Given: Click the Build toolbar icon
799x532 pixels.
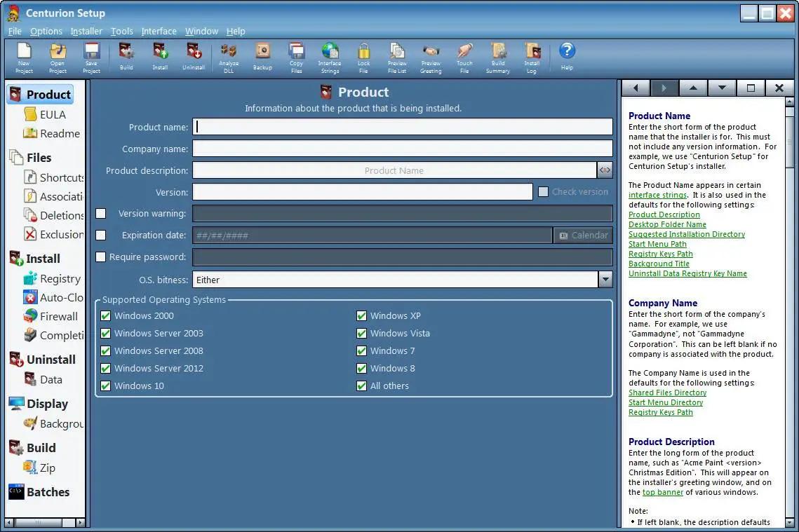Looking at the screenshot, I should 126,56.
